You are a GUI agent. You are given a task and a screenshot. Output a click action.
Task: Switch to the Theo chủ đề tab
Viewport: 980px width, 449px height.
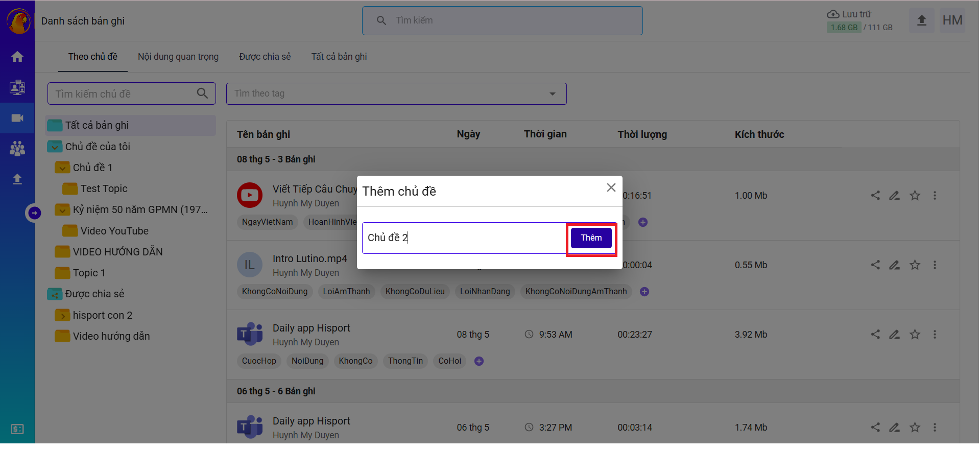(x=93, y=57)
